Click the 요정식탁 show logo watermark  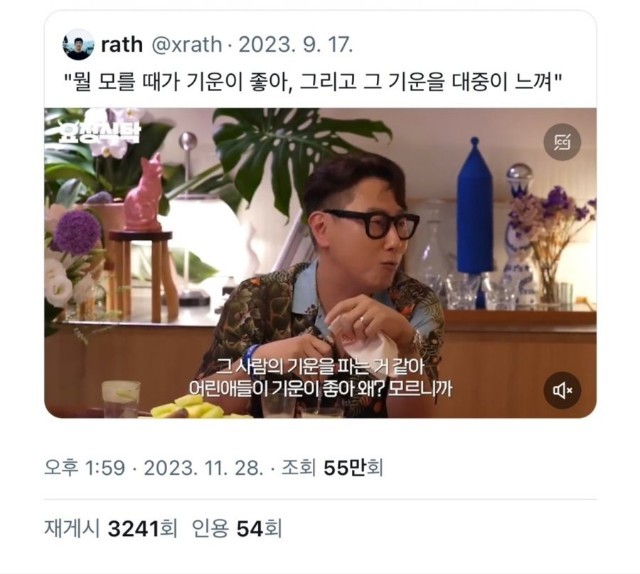pyautogui.click(x=99, y=131)
